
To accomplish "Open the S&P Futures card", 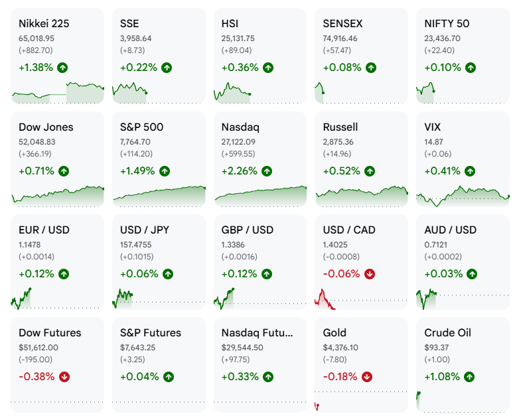I will [159, 365].
